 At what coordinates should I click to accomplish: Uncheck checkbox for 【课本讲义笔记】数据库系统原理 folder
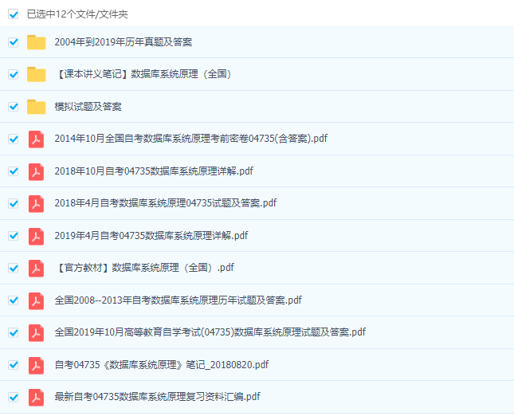[13, 74]
